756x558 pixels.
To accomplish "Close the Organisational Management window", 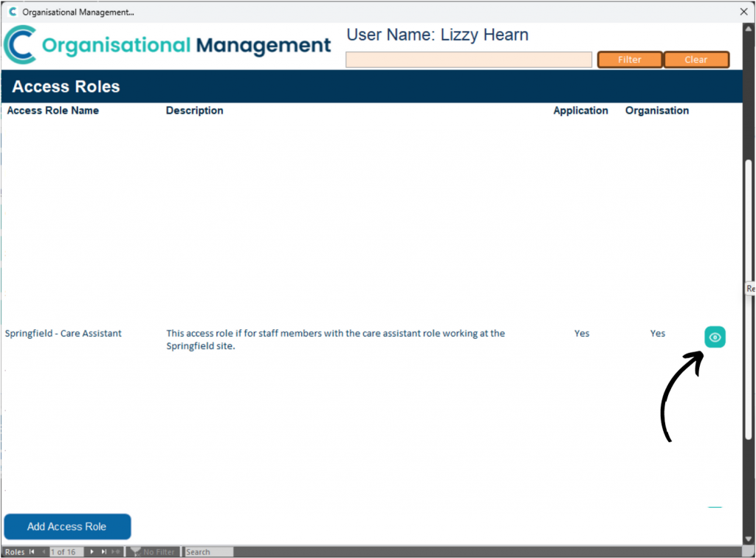I will (x=743, y=12).
